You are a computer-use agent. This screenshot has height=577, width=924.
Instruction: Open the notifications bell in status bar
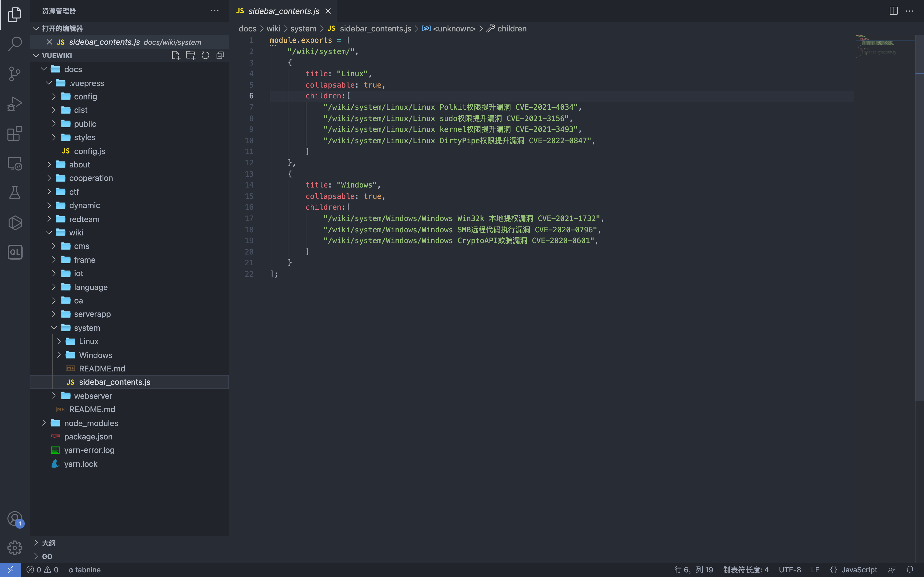point(910,569)
